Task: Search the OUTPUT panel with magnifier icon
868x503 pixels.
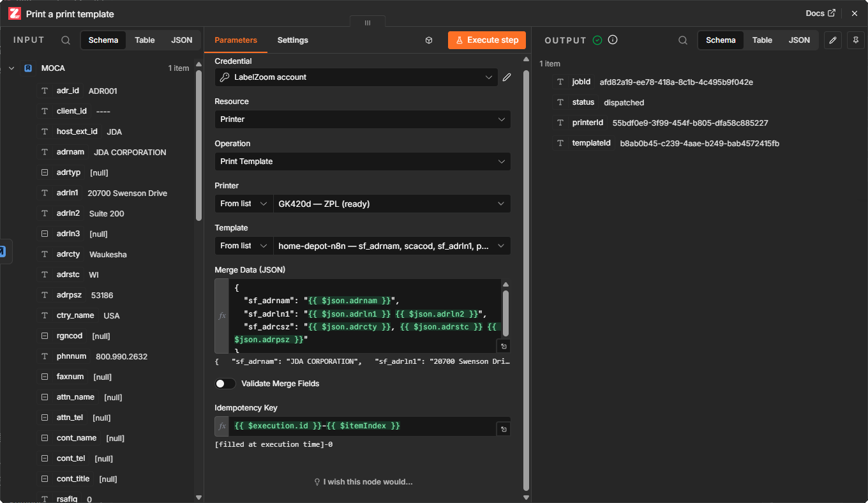Action: (x=683, y=40)
